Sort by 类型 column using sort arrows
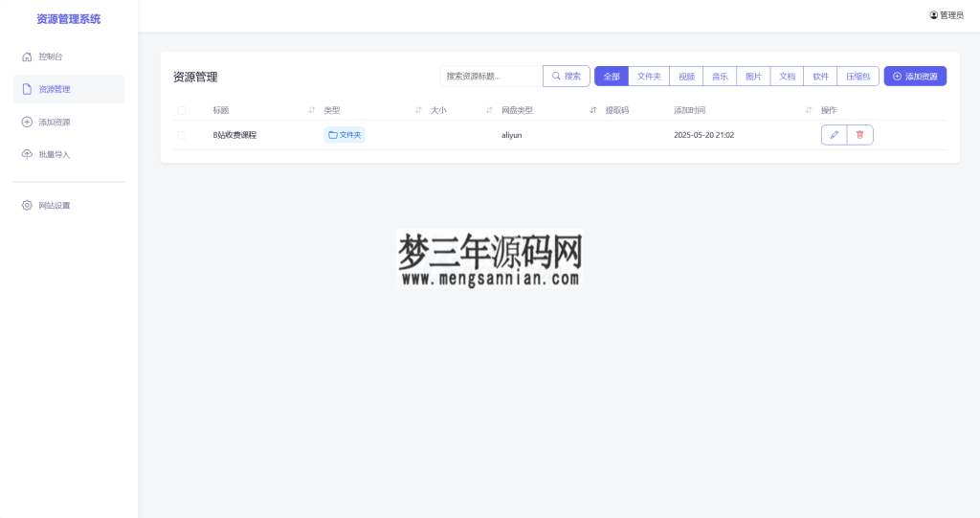Screen dimensions: 980x518 coord(418,110)
